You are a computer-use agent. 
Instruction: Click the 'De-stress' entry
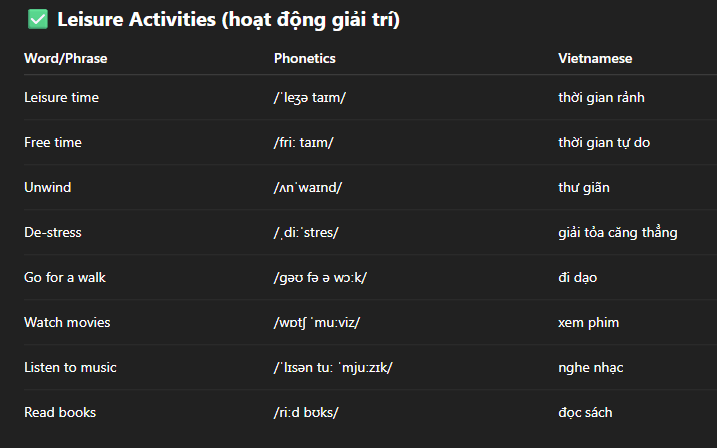click(x=53, y=232)
